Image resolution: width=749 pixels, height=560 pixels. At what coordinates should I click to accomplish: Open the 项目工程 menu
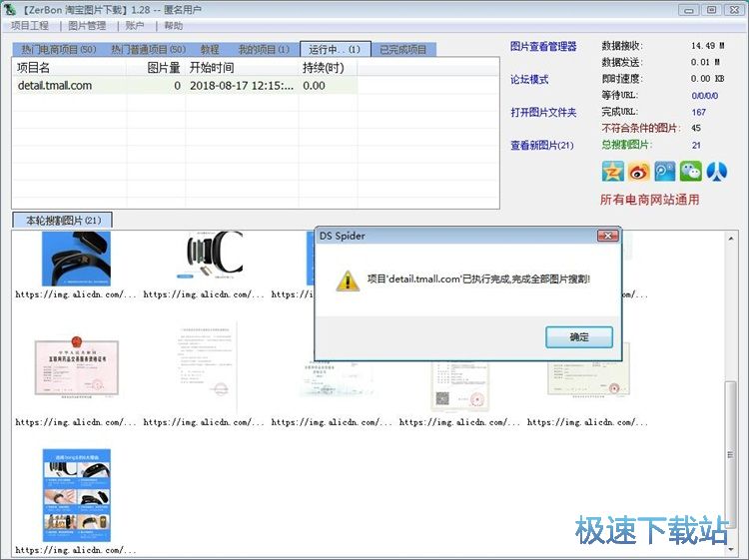coord(30,26)
